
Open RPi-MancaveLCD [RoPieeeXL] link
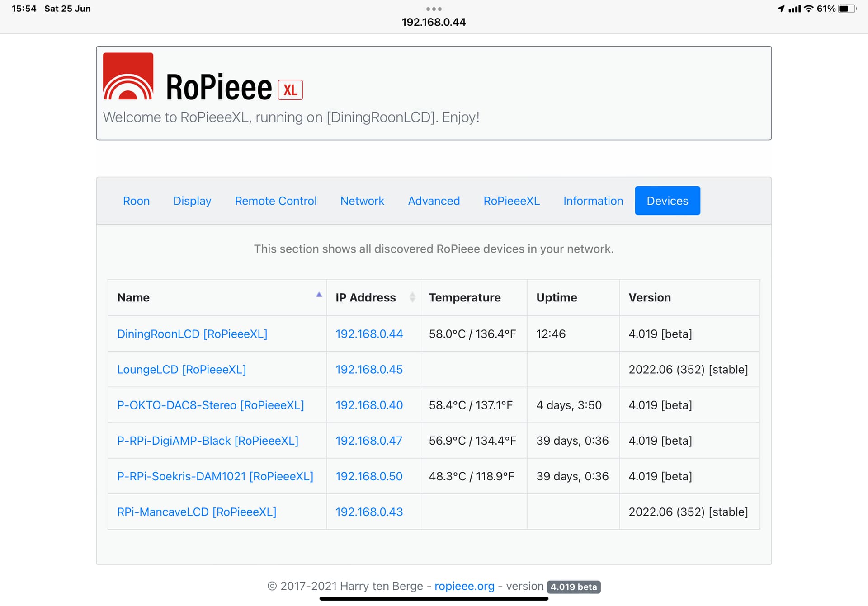197,512
